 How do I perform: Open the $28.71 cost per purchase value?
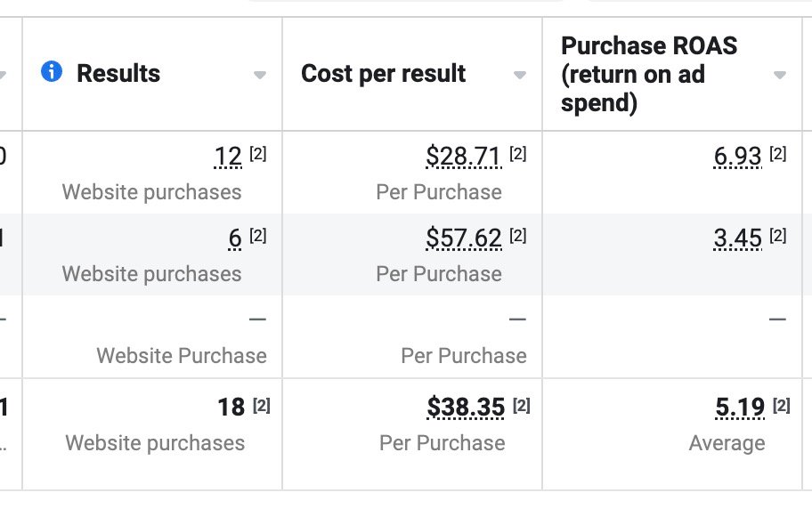coord(463,158)
